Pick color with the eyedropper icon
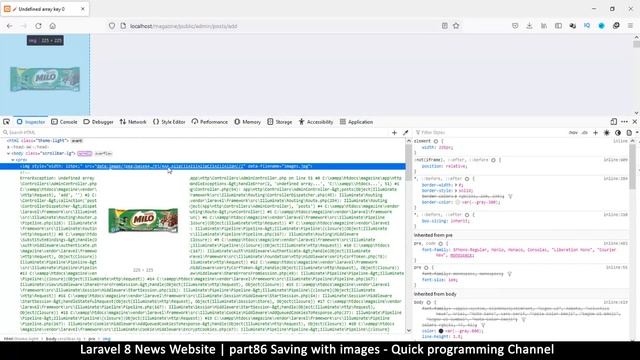Image resolution: width=640 pixels, height=360 pixels. tap(405, 133)
